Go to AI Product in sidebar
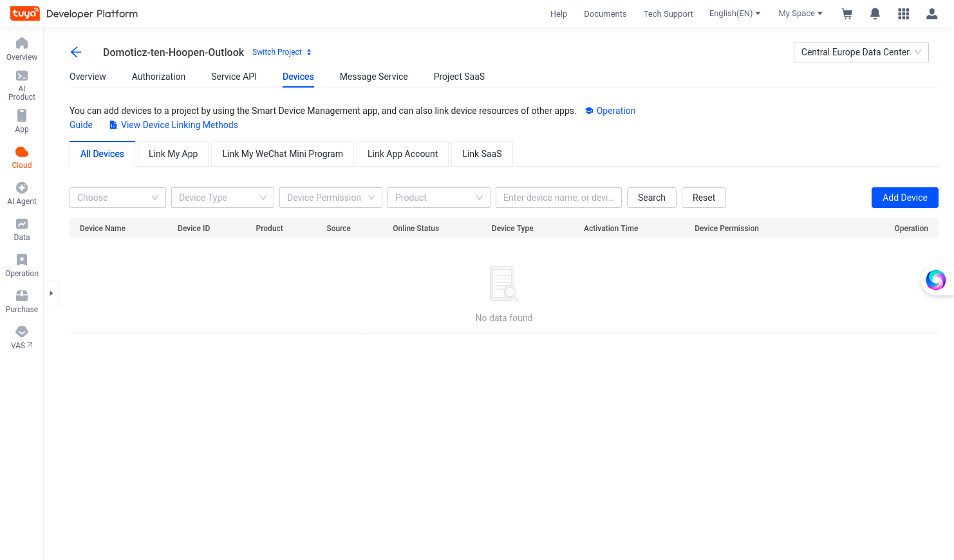This screenshot has width=954, height=560. pyautogui.click(x=22, y=85)
